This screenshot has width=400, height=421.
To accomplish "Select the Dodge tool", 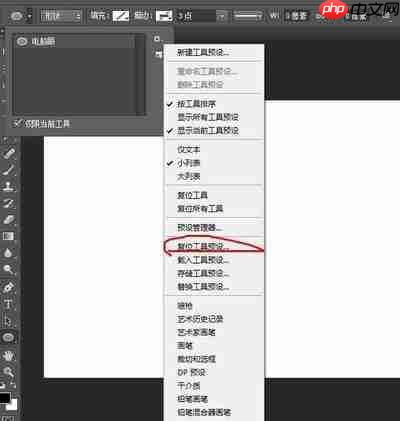I will tap(9, 269).
